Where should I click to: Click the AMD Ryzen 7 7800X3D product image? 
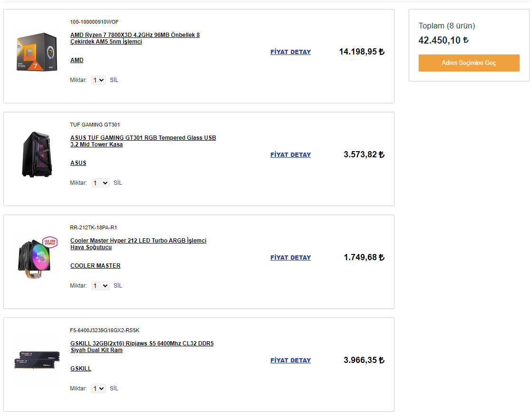[x=37, y=51]
